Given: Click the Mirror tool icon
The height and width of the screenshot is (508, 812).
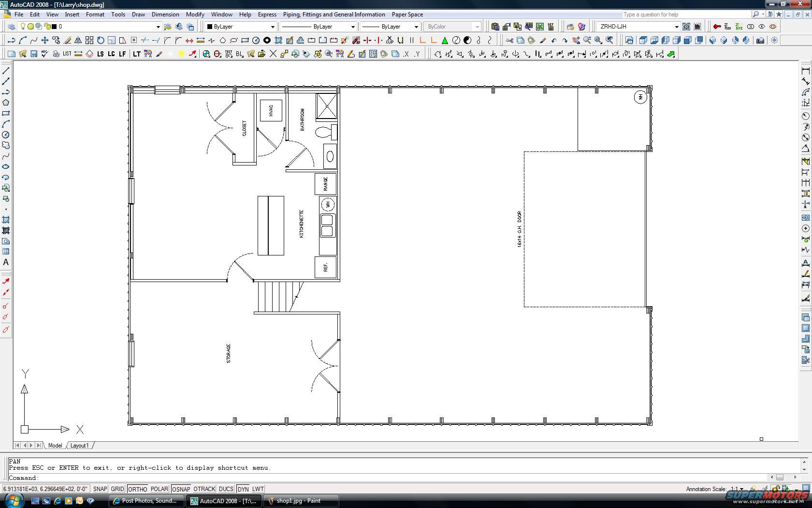Looking at the screenshot, I should tap(78, 40).
